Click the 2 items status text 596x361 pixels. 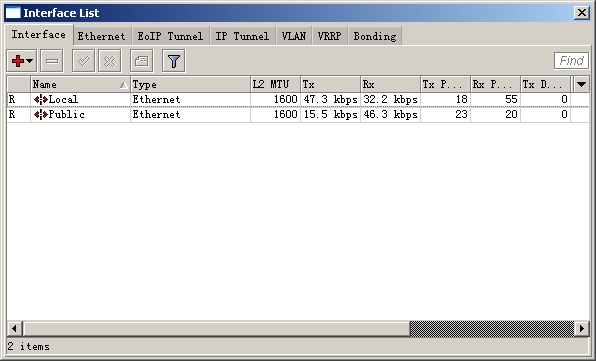[x=29, y=346]
